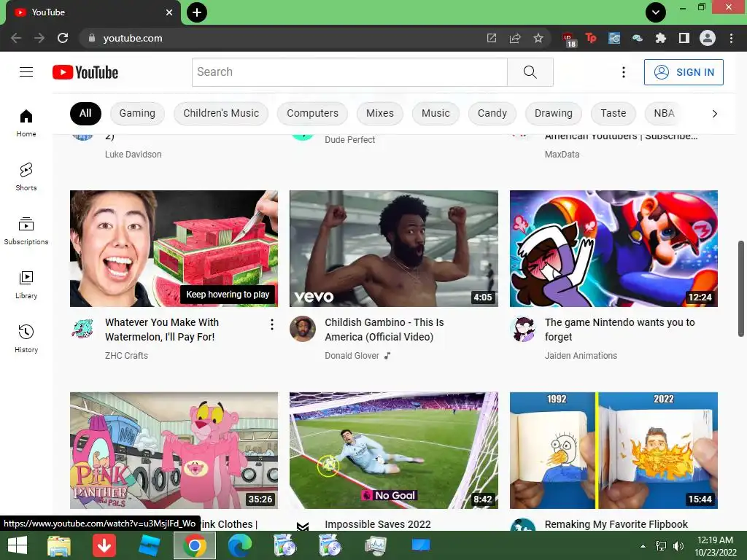
Task: Open File Explorer from the taskbar
Action: pos(58,545)
